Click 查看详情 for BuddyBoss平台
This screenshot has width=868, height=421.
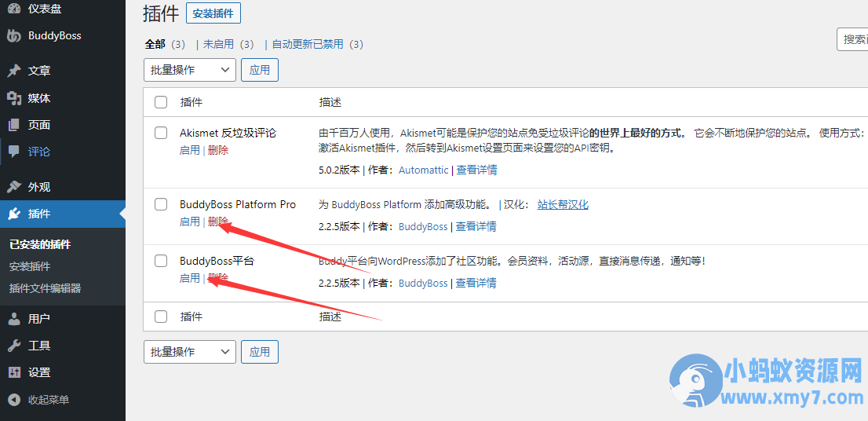476,283
